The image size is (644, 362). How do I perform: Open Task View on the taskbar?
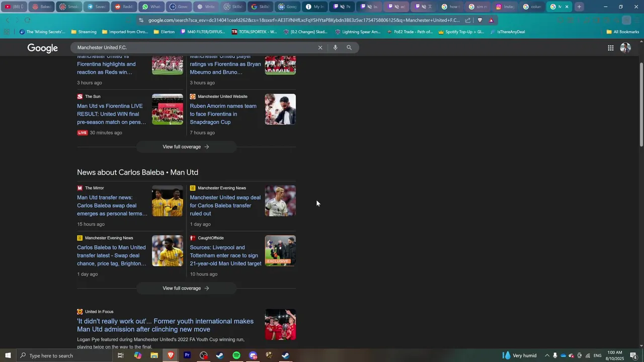click(x=120, y=355)
